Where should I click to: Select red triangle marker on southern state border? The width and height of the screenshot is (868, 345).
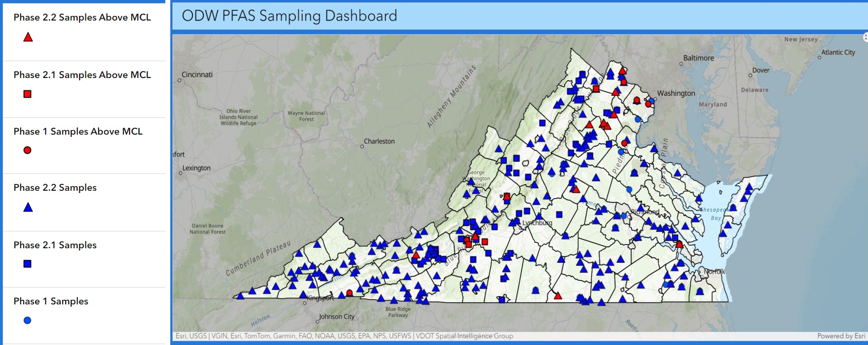pos(558,296)
